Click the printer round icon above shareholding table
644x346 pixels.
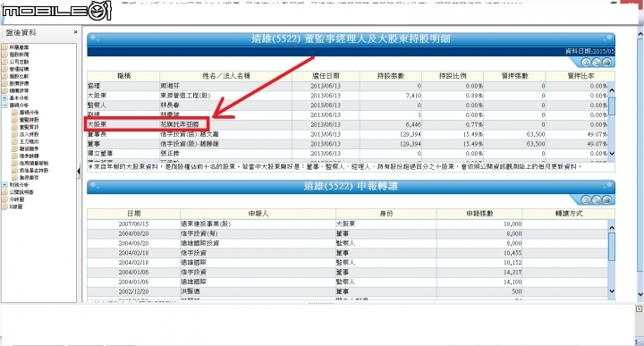point(606,63)
